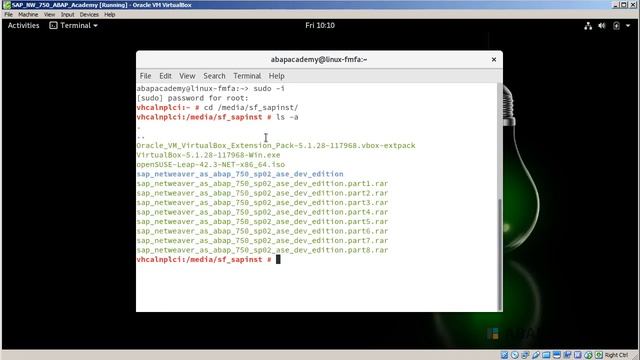Open VirtualBox Input menu
Image resolution: width=640 pixels, height=360 pixels.
(67, 15)
